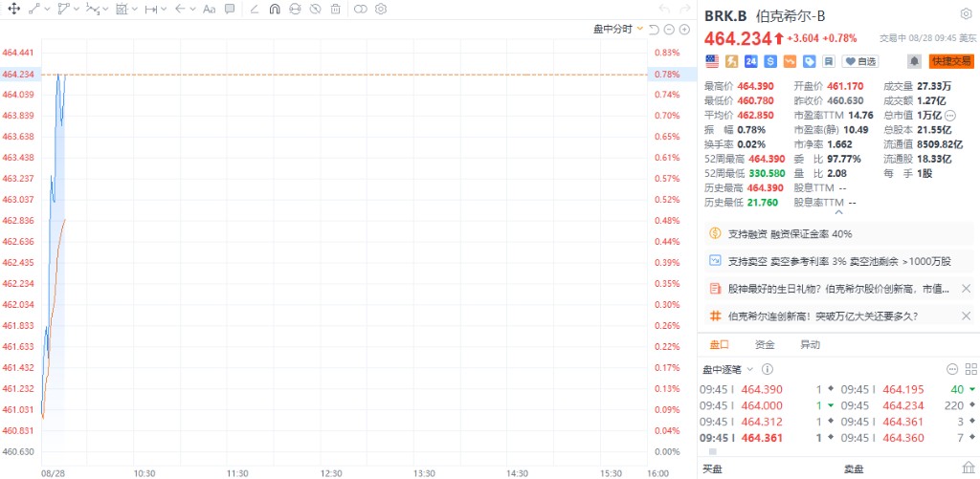Select the text annotation (Aa) tool

(x=210, y=10)
